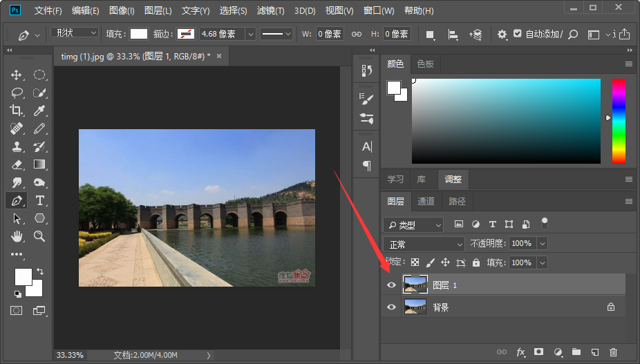
Task: Pick the Zoom magnifier tool
Action: coord(40,236)
